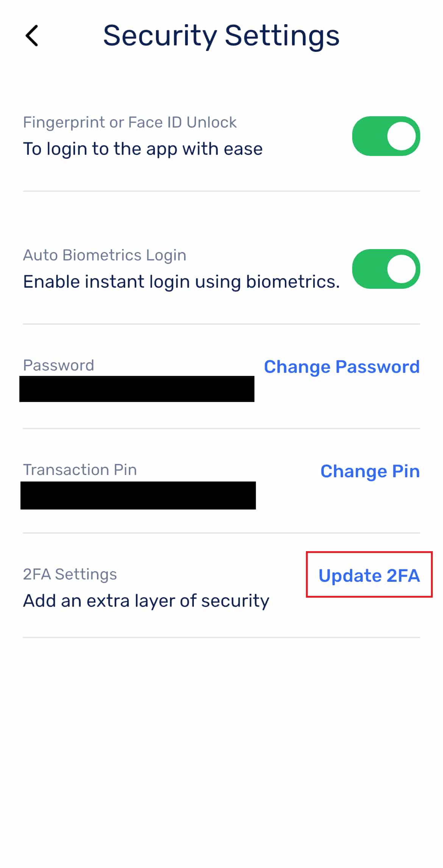Select the Password section label
This screenshot has width=443, height=868.
pos(59,365)
